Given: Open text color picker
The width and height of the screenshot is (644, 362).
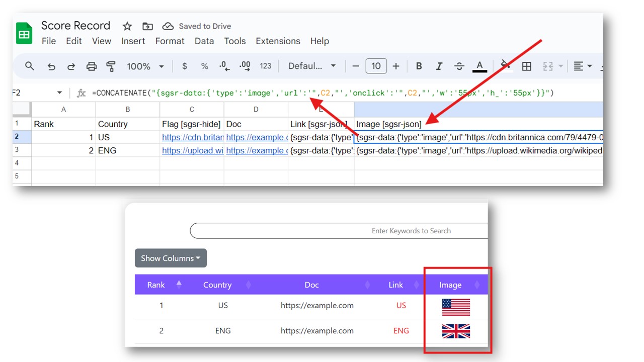Looking at the screenshot, I should (x=479, y=66).
